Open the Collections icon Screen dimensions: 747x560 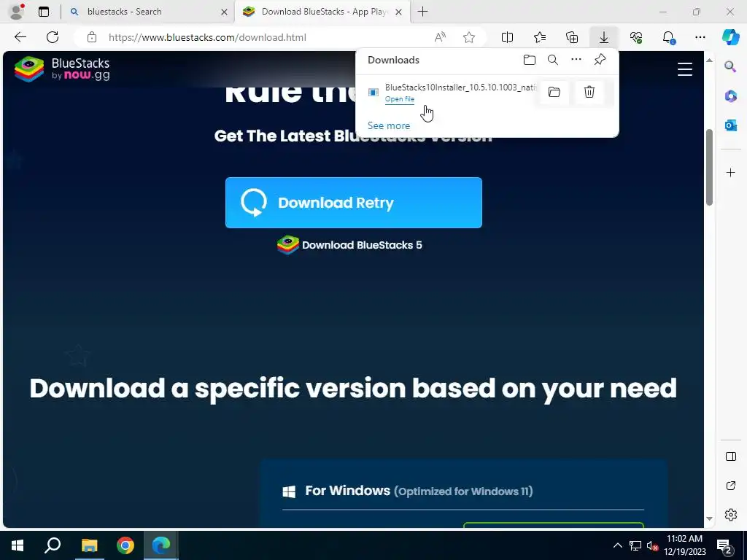coord(572,37)
